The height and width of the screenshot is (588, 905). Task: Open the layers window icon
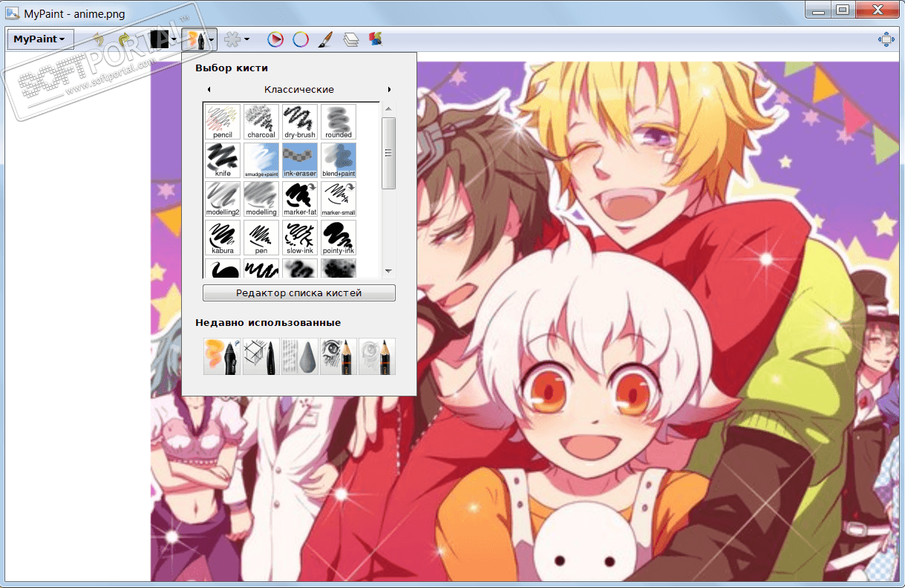pyautogui.click(x=351, y=39)
